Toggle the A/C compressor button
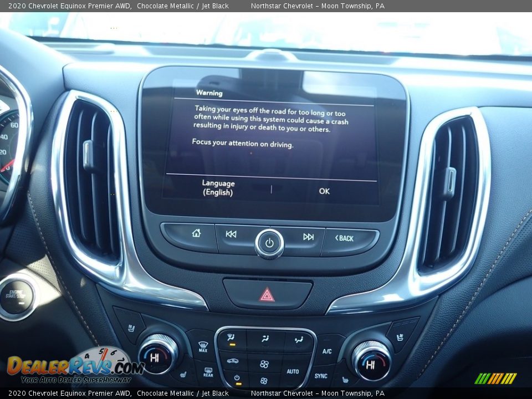Viewport: 532px width, 399px height. tap(327, 350)
